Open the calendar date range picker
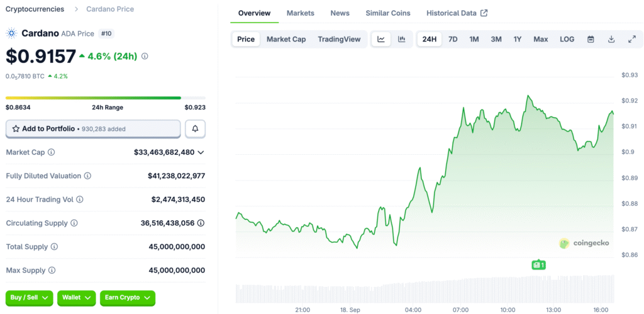The height and width of the screenshot is (314, 644). (591, 40)
